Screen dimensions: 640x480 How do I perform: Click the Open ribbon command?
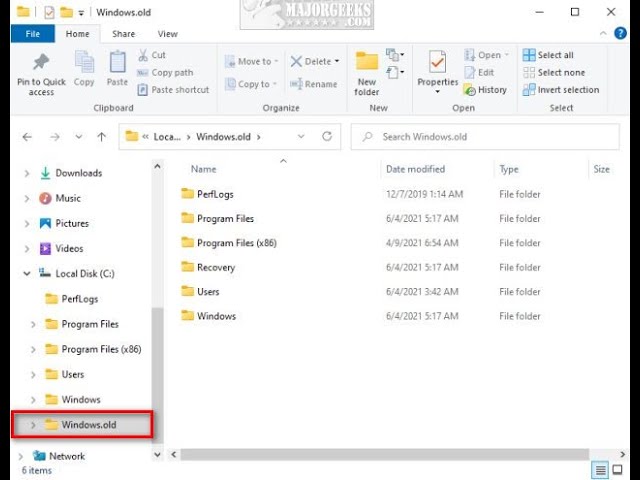487,55
